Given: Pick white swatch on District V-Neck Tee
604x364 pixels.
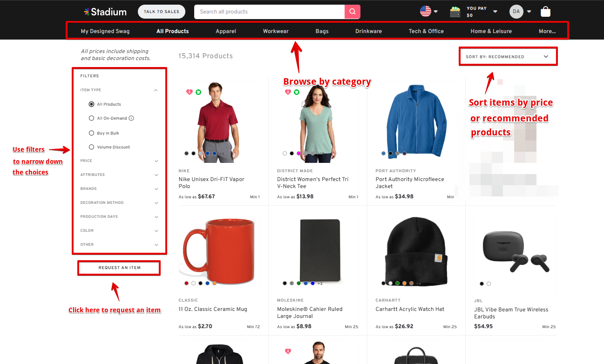Looking at the screenshot, I should click(285, 153).
